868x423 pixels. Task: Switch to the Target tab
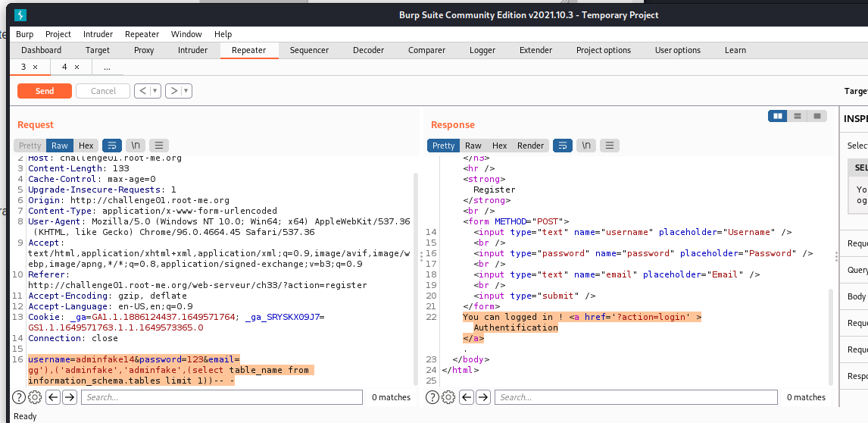pos(98,50)
